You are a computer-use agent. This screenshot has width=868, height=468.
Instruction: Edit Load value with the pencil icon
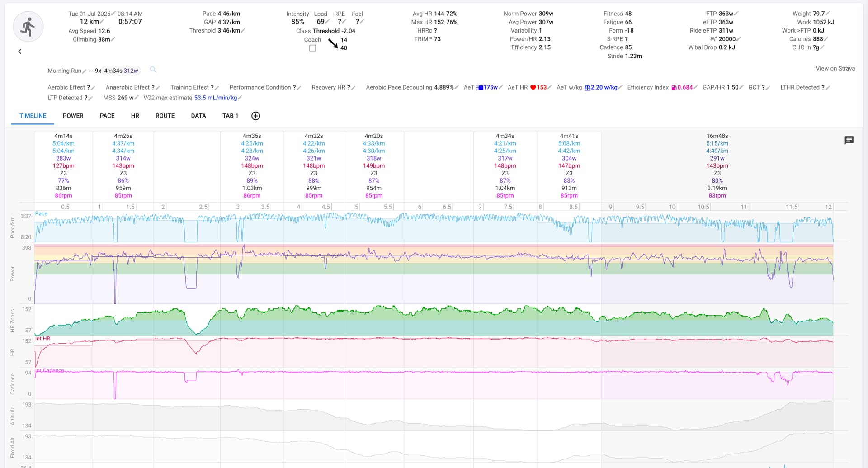pos(327,20)
